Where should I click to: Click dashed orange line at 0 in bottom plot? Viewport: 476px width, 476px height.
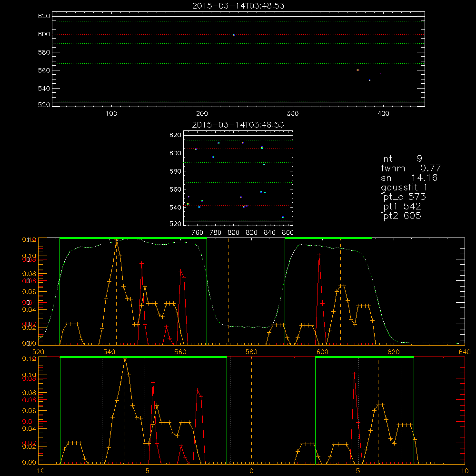click(251, 410)
